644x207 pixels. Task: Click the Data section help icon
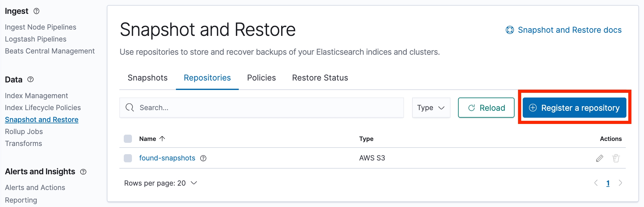coord(30,80)
